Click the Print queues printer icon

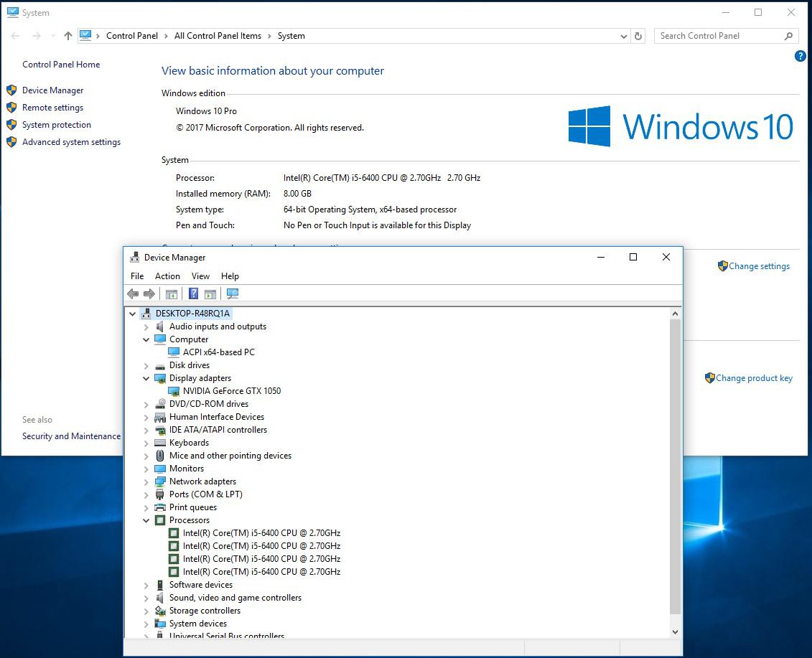point(160,507)
